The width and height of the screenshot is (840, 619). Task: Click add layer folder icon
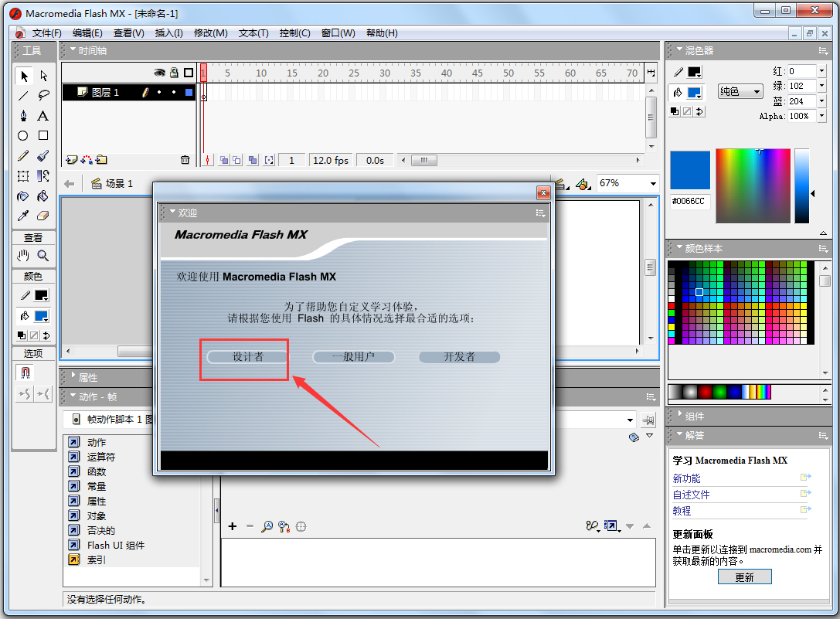pyautogui.click(x=102, y=160)
